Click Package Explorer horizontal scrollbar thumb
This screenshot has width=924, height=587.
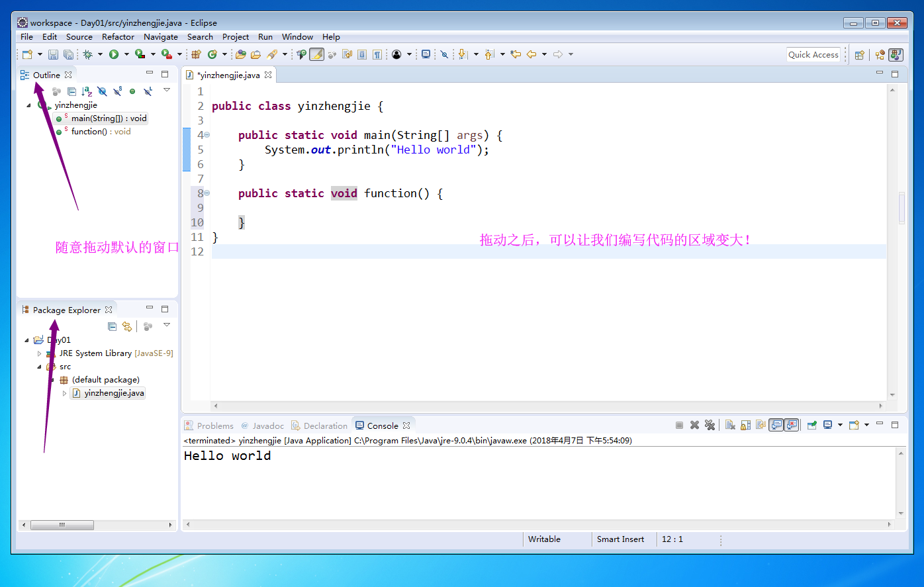tap(62, 525)
